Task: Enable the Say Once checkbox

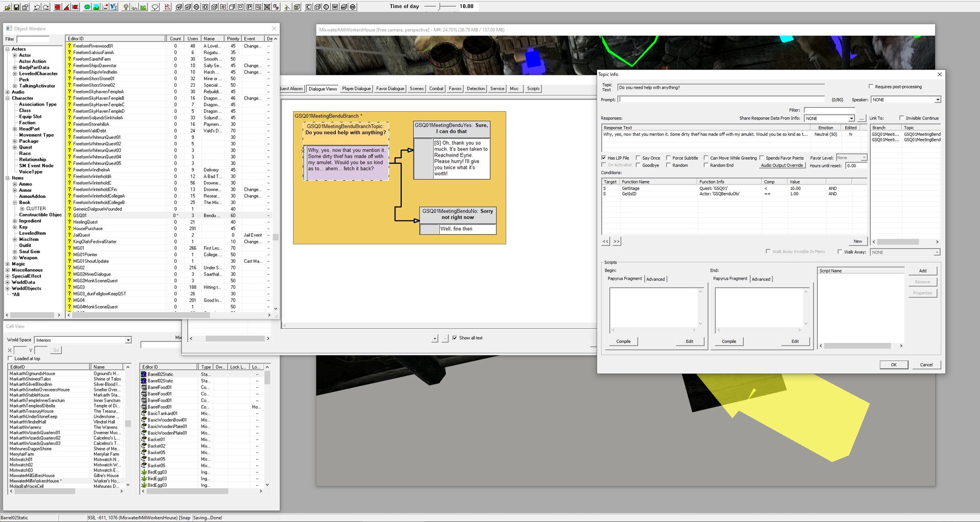Action: pos(638,158)
